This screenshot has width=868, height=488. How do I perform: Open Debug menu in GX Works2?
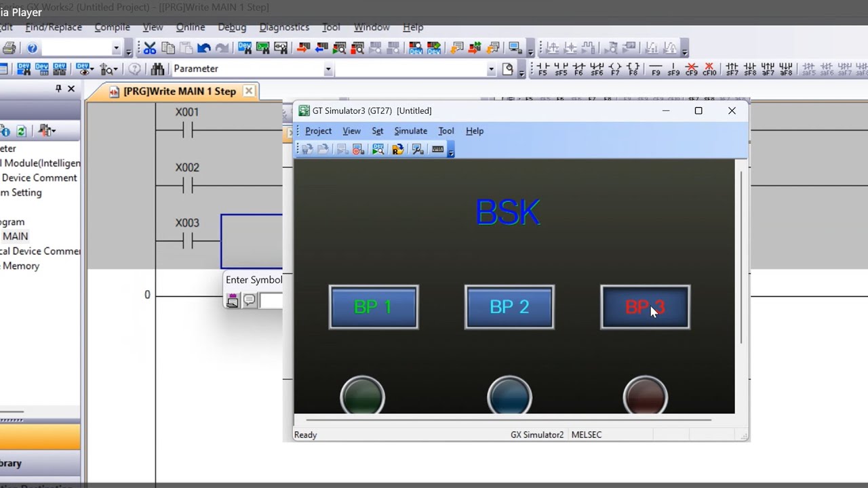[x=232, y=27]
